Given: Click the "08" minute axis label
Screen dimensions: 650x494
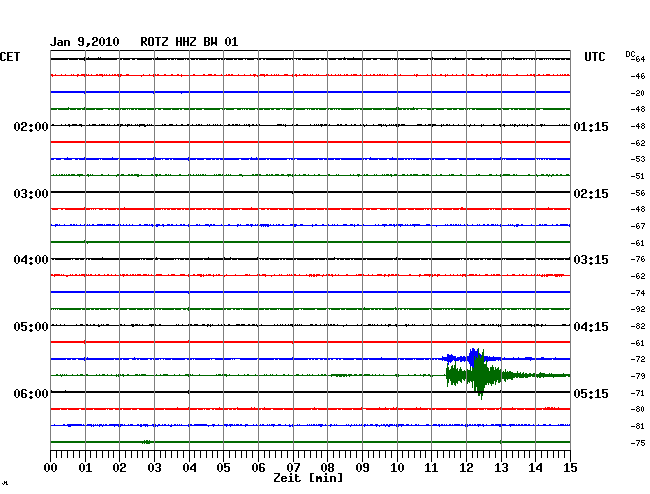Looking at the screenshot, I should point(327,468).
